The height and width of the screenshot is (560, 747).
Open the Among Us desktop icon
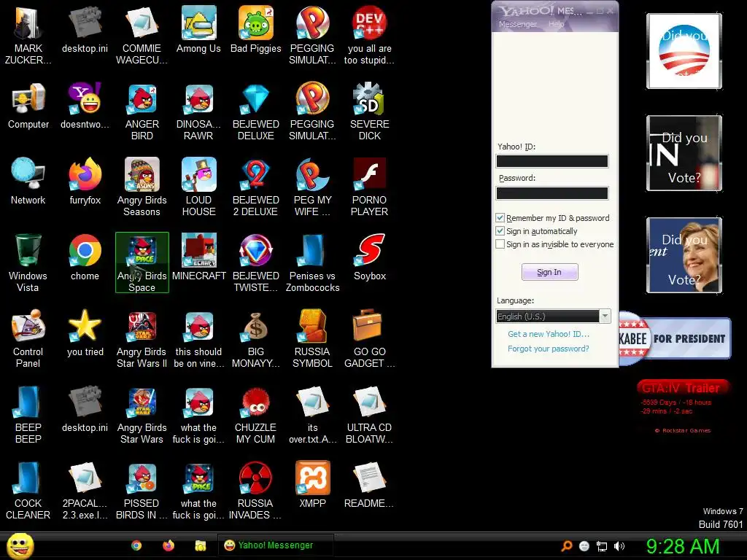[198, 29]
